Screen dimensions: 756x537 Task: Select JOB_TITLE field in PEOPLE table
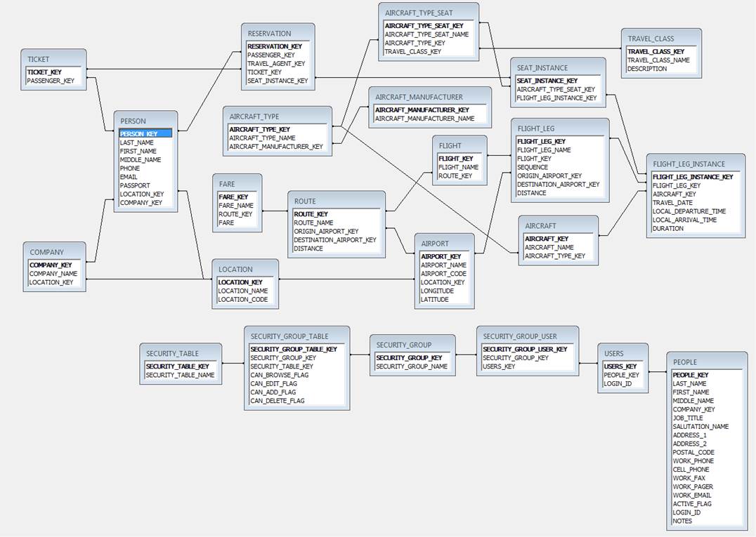pyautogui.click(x=687, y=418)
